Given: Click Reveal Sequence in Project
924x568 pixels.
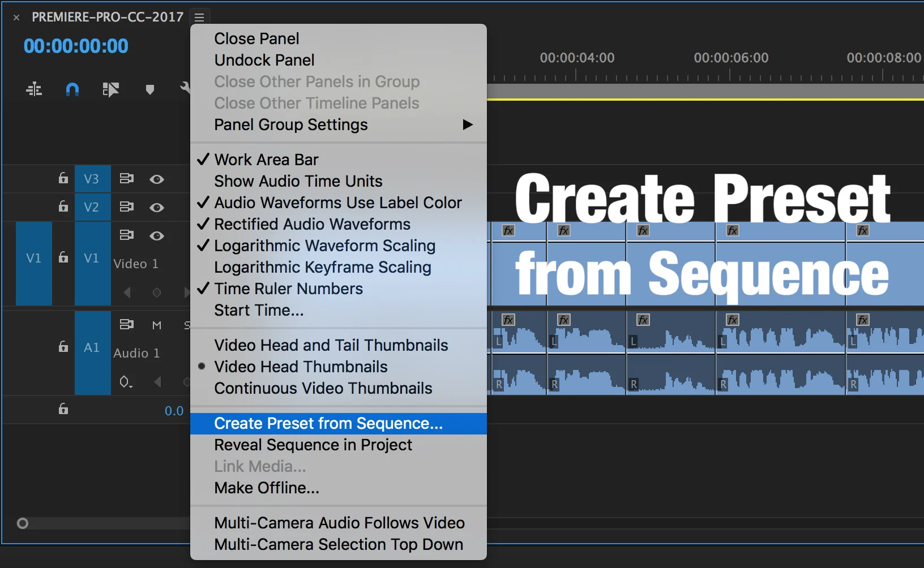Looking at the screenshot, I should [313, 445].
